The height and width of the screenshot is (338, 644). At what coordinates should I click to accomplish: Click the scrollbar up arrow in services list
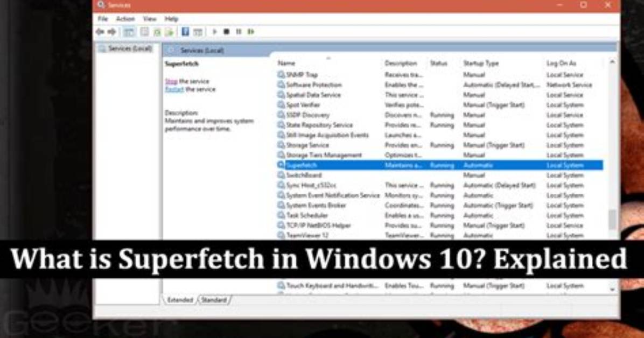click(x=612, y=62)
